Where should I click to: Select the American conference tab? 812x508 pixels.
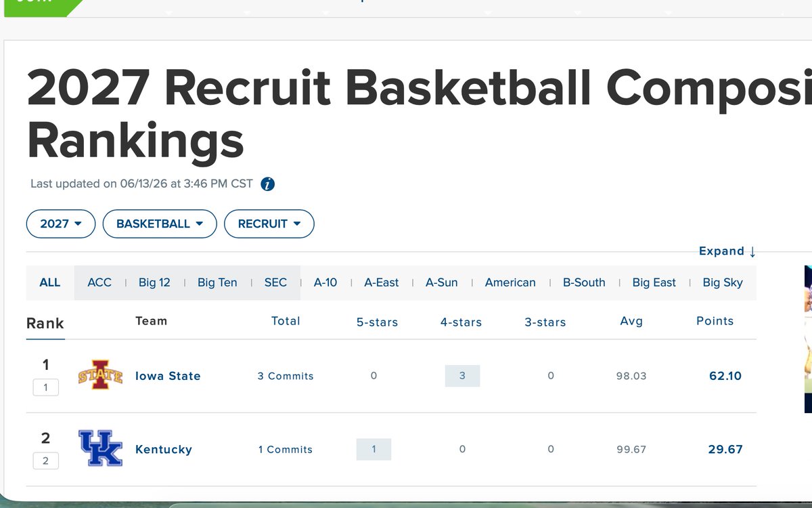tap(510, 282)
